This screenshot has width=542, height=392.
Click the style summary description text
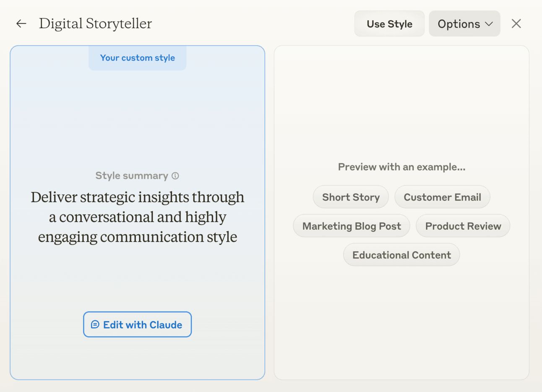coord(137,217)
